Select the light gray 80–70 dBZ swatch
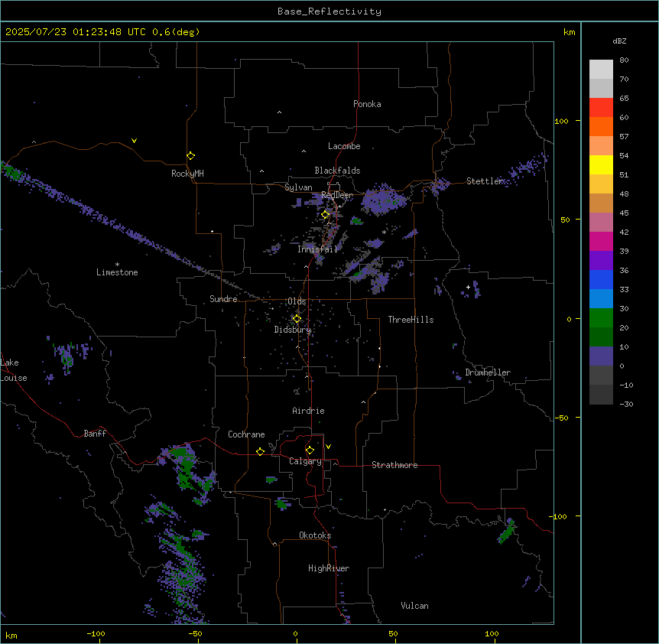659x644 pixels. point(601,70)
